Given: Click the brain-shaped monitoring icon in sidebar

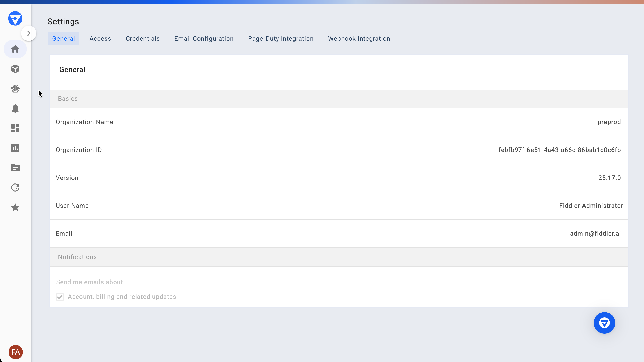Looking at the screenshot, I should click(x=15, y=89).
